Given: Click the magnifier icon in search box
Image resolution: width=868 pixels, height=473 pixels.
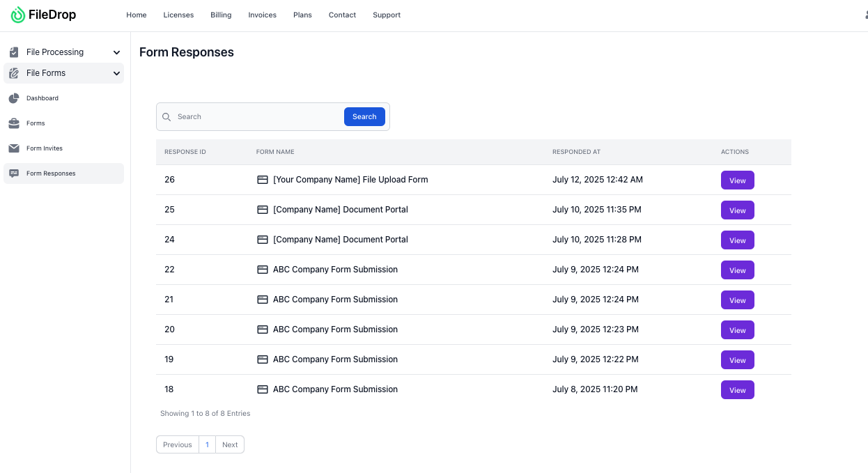Looking at the screenshot, I should click(x=166, y=117).
